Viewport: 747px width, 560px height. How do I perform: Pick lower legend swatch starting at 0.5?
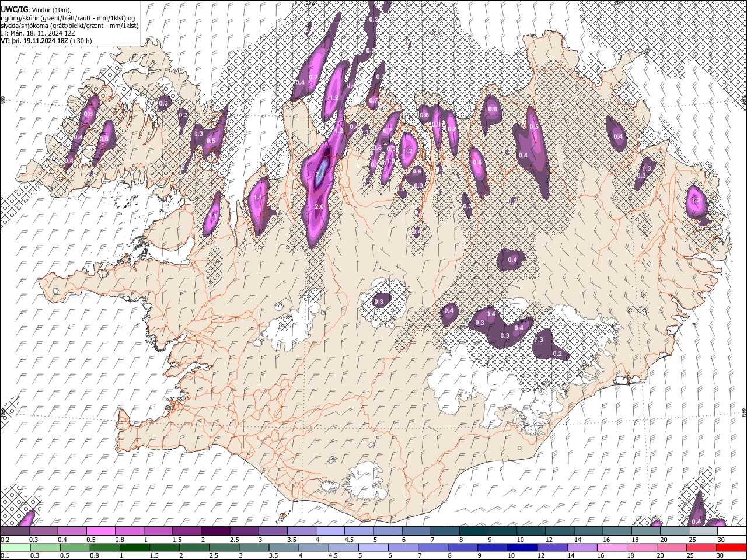pyautogui.click(x=75, y=547)
